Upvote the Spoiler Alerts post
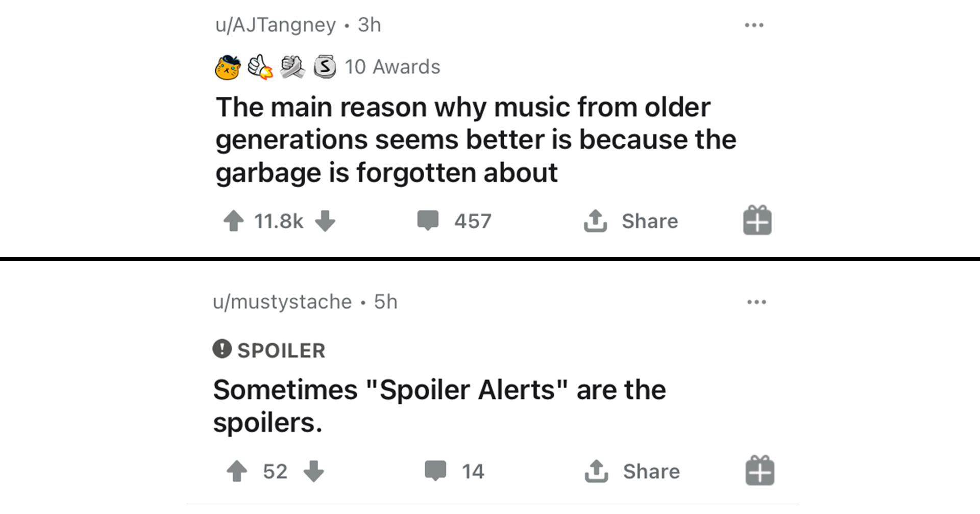Image resolution: width=980 pixels, height=514 pixels. [237, 471]
